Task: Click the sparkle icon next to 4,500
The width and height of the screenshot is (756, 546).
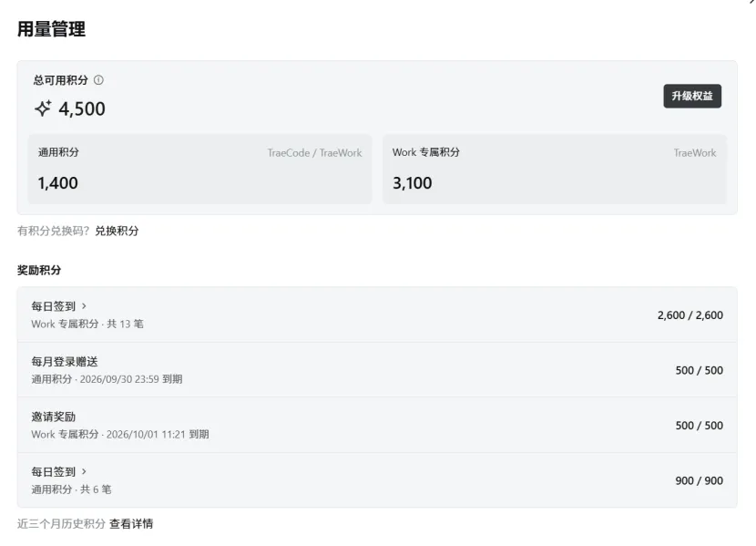Action: coord(43,108)
